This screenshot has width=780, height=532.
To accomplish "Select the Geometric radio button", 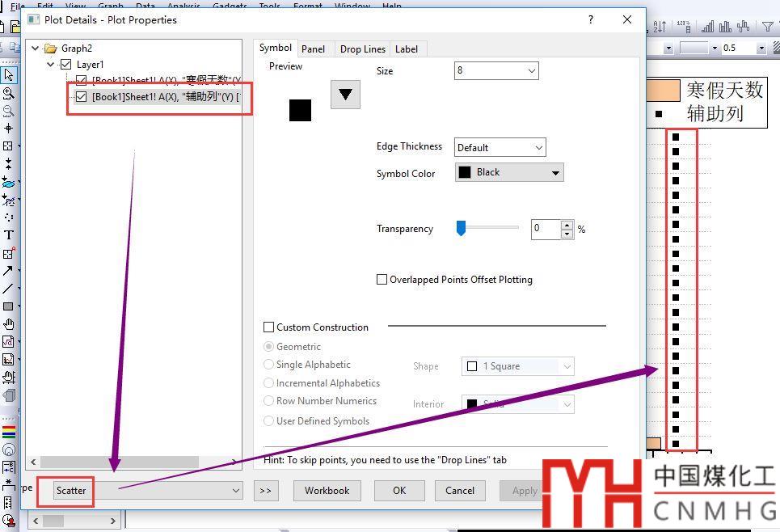I will pos(268,346).
